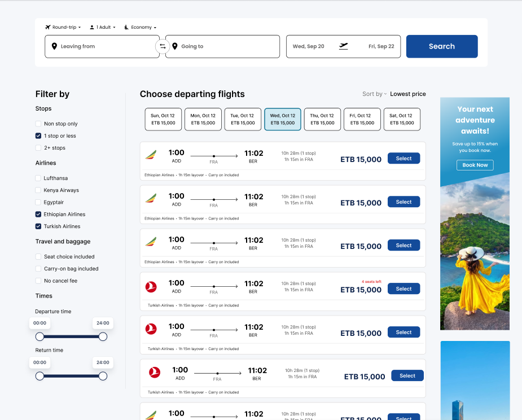Toggle the Non stop only checkbox
522x420 pixels.
38,124
